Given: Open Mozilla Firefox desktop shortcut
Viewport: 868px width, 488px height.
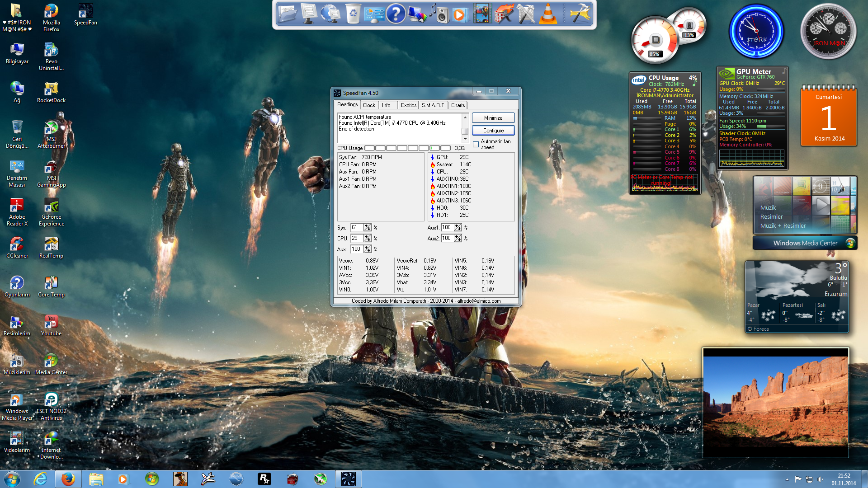Looking at the screenshot, I should tap(51, 18).
